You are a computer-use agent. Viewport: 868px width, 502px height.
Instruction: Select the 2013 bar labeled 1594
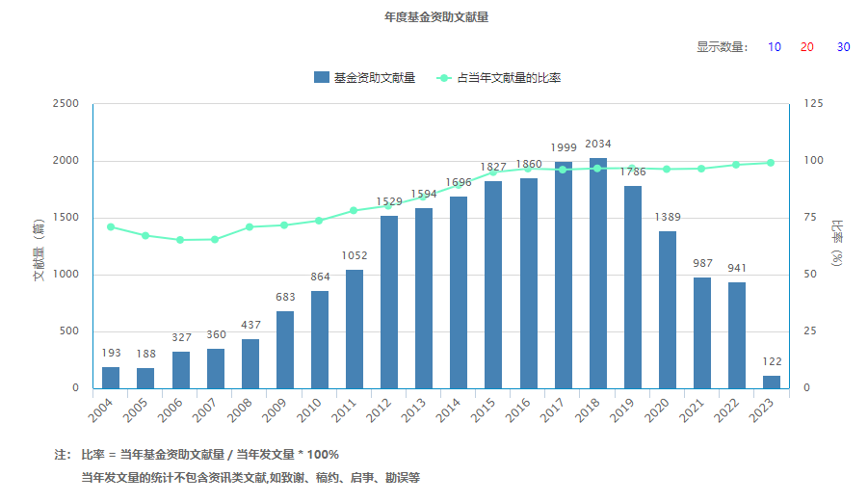424,298
